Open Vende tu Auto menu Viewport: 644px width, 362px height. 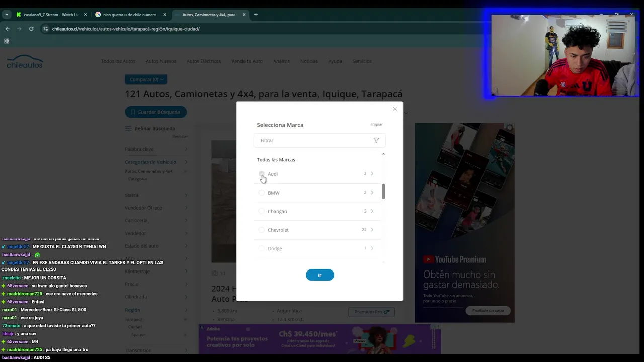click(x=247, y=61)
